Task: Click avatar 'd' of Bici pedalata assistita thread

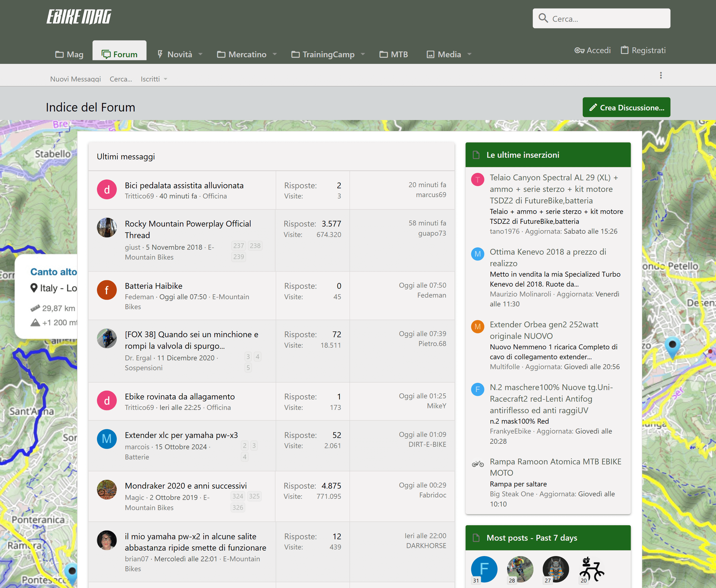Action: click(107, 189)
